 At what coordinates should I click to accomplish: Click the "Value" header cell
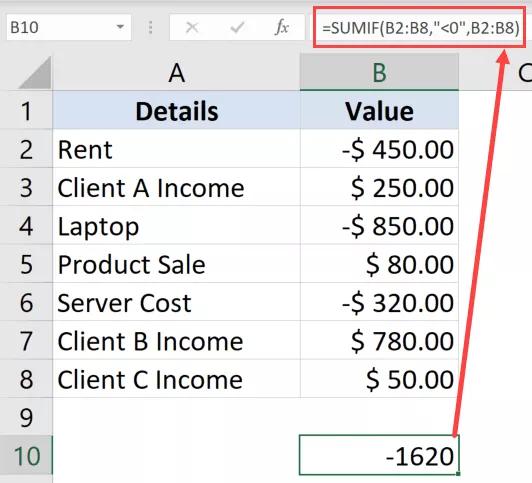[x=379, y=110]
